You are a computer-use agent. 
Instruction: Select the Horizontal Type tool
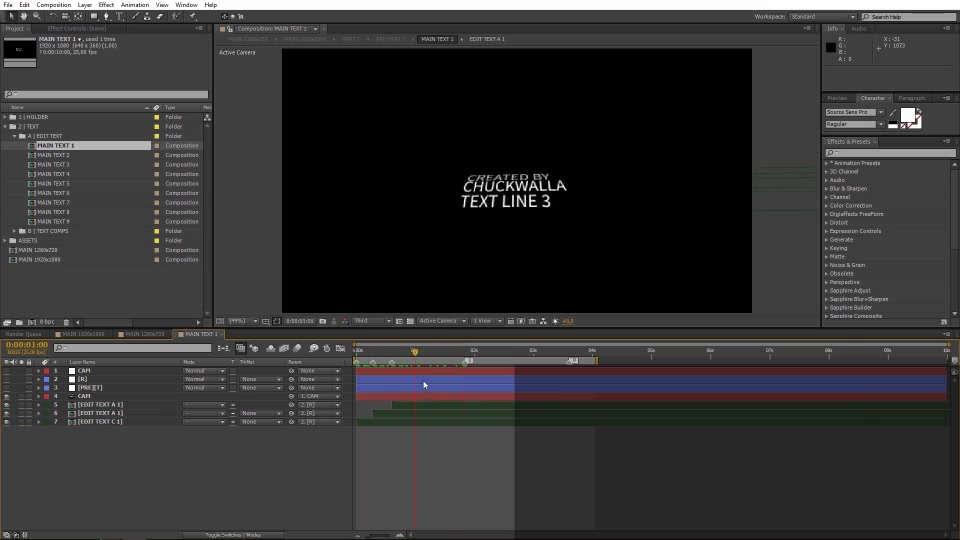point(119,17)
